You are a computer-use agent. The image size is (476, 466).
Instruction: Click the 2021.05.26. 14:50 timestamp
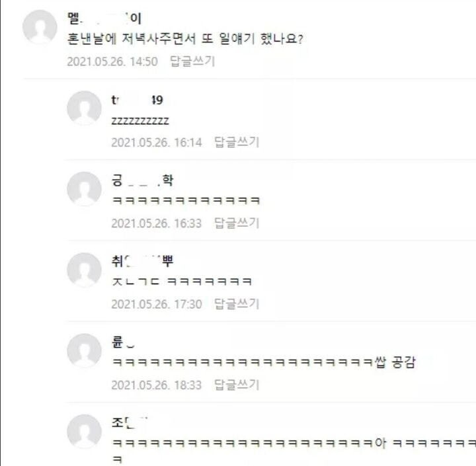coord(112,61)
